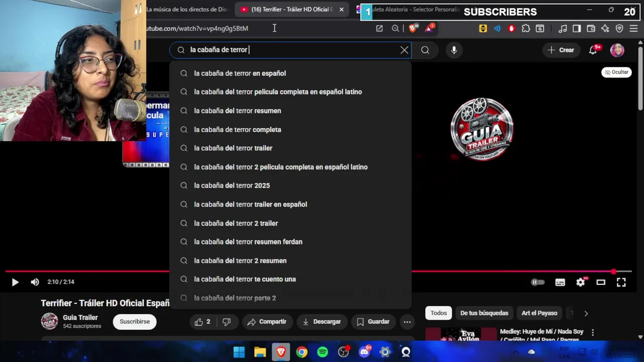Choose 'la cabaña del terror te cuento una'
The width and height of the screenshot is (644, 362).
click(290, 279)
